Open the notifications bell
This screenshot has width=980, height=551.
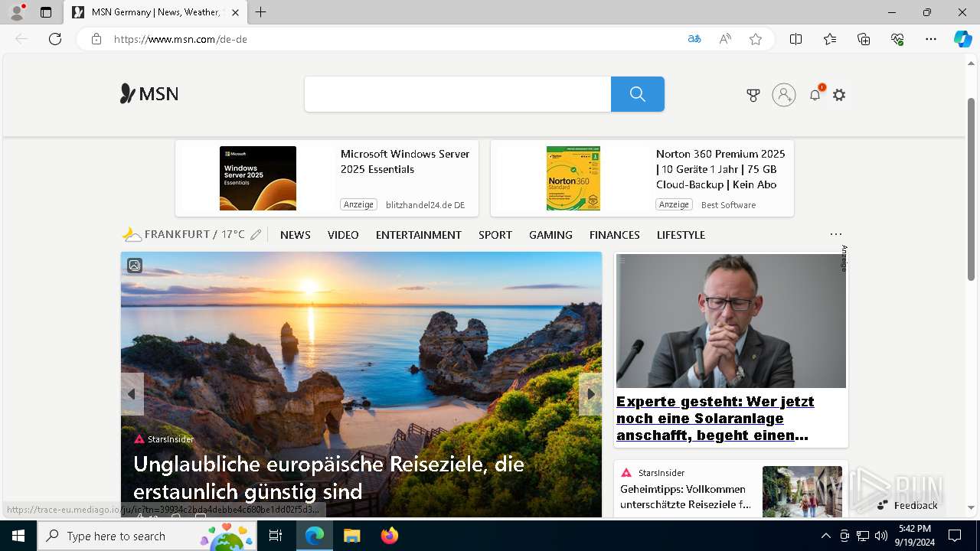click(815, 95)
